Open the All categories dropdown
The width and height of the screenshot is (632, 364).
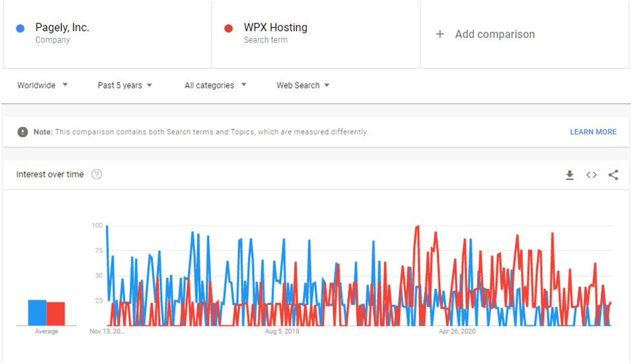215,85
